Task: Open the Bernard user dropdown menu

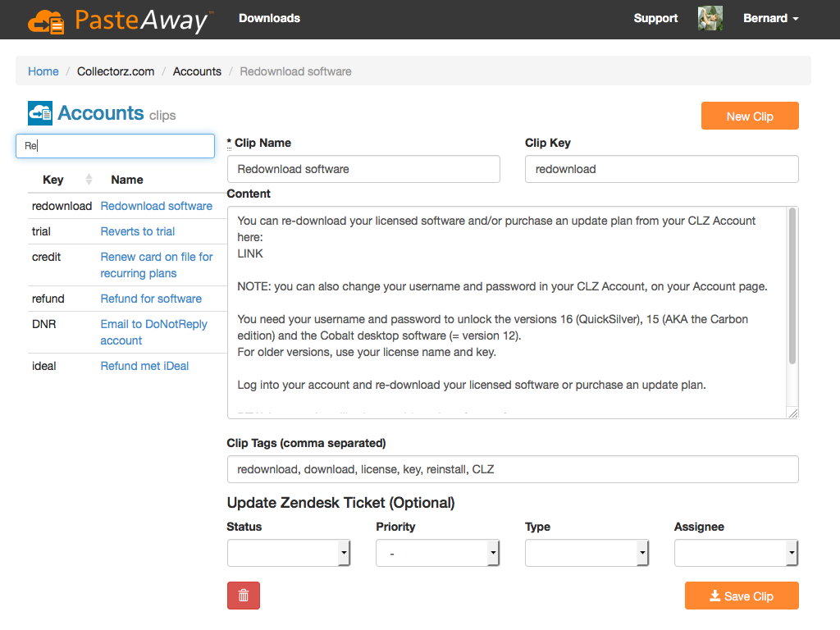Action: (770, 19)
